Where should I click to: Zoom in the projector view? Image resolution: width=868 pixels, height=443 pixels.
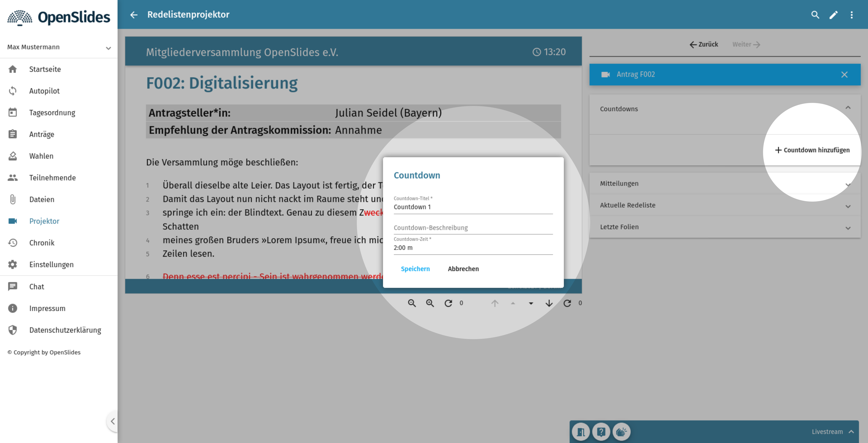click(430, 303)
